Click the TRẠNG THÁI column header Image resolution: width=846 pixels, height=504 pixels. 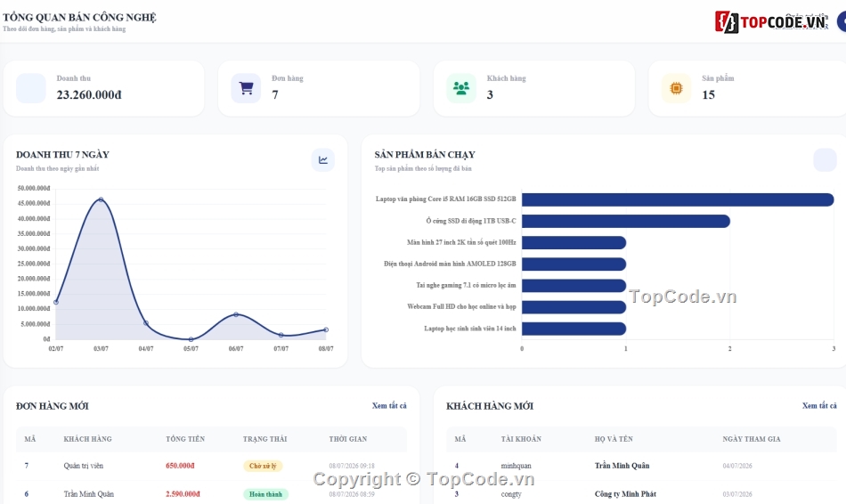click(264, 439)
